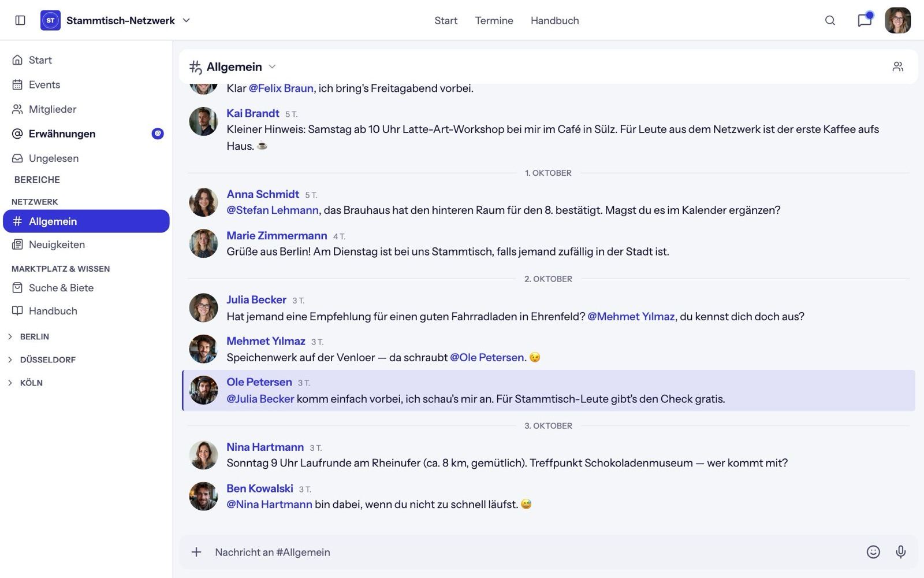Click the ST workspace logo
924x578 pixels.
pyautogui.click(x=50, y=20)
